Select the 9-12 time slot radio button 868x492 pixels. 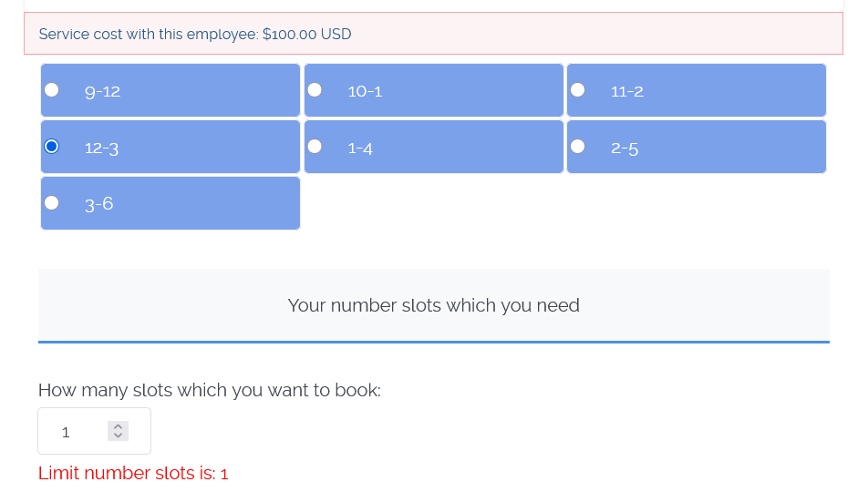click(52, 89)
